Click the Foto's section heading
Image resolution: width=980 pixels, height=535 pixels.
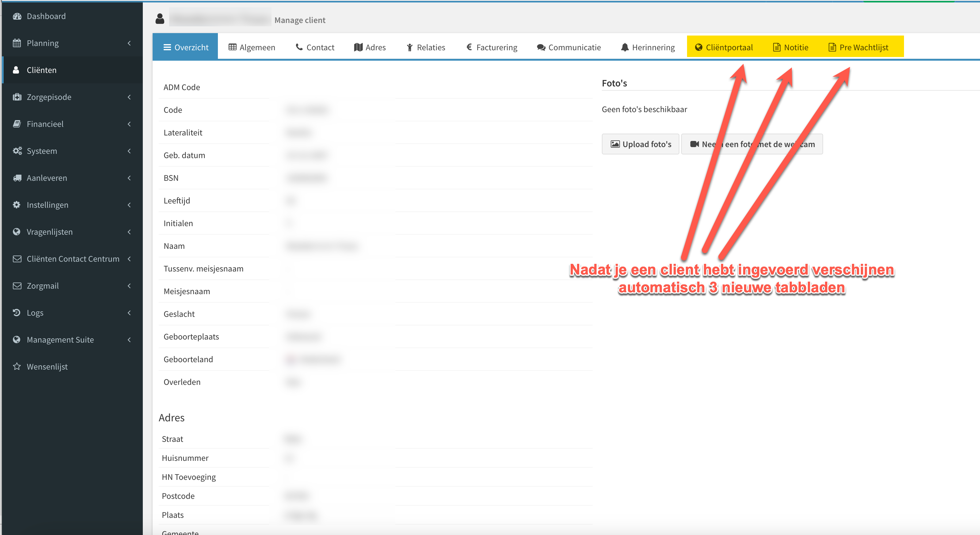tap(614, 83)
